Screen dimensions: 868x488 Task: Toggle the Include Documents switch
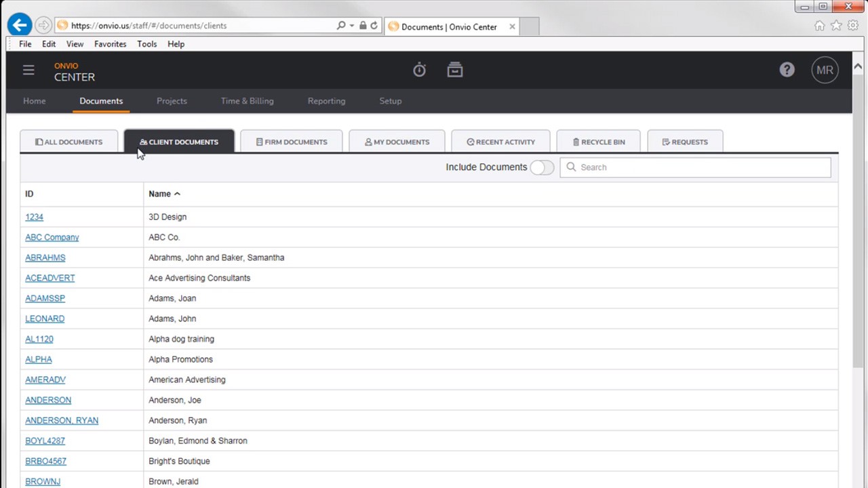click(542, 167)
